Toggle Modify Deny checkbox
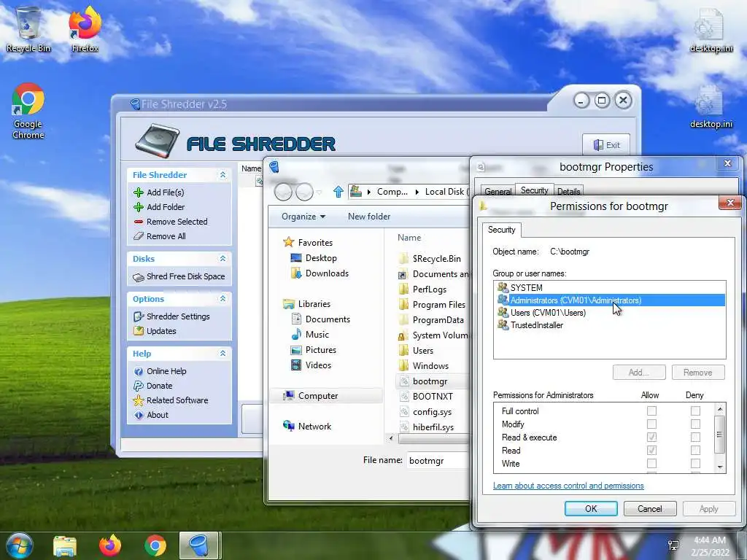This screenshot has width=747, height=560. click(x=695, y=424)
